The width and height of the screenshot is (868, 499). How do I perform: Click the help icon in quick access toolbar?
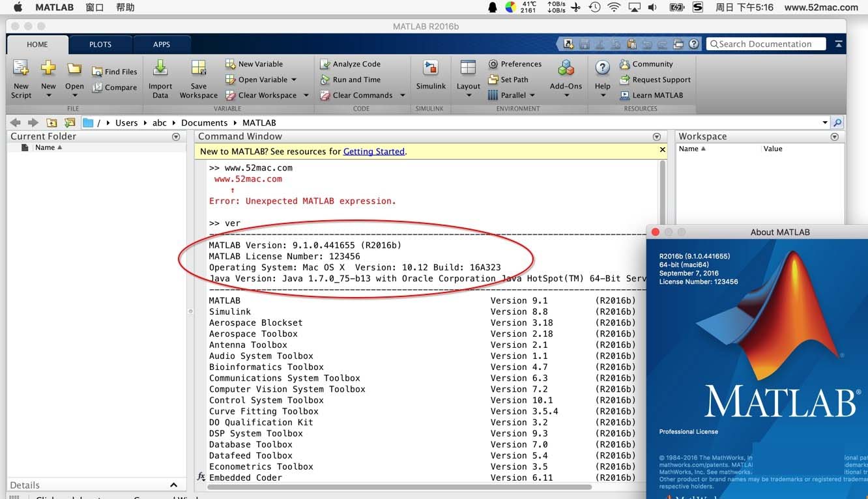(x=694, y=44)
